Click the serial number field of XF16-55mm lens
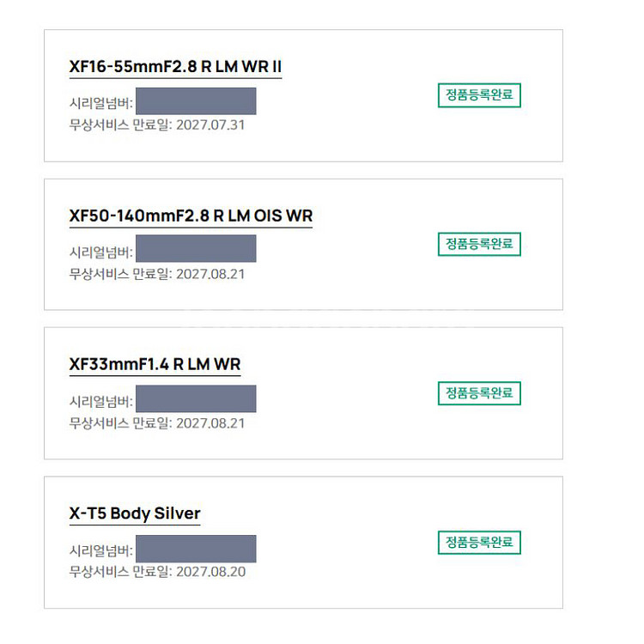The height and width of the screenshot is (644, 644). [x=196, y=101]
